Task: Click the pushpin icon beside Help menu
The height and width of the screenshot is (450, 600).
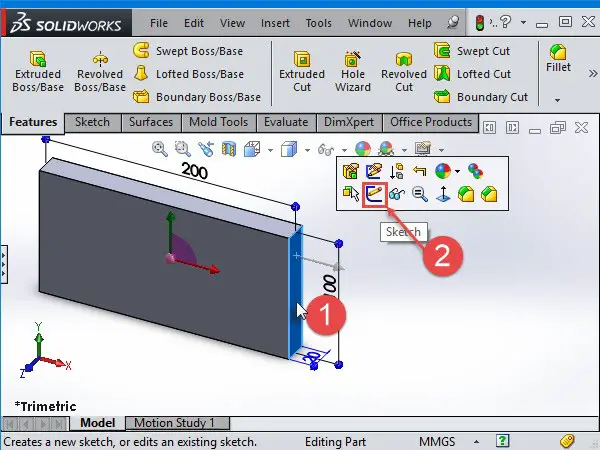Action: (x=453, y=22)
